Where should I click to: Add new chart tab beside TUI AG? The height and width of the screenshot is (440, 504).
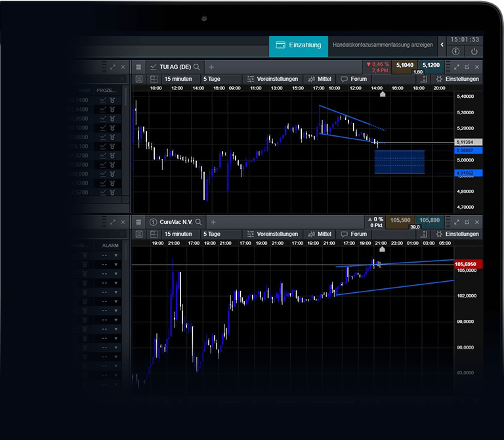click(211, 67)
